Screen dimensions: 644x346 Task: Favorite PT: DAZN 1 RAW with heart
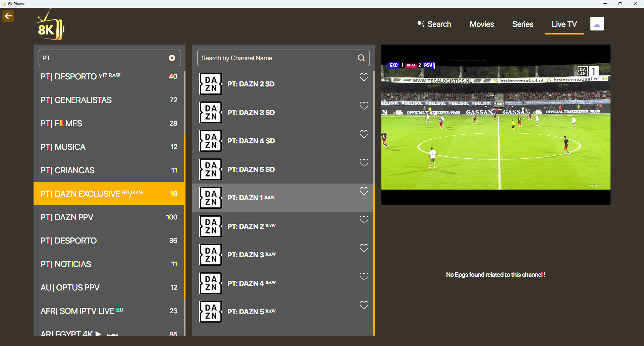364,191
